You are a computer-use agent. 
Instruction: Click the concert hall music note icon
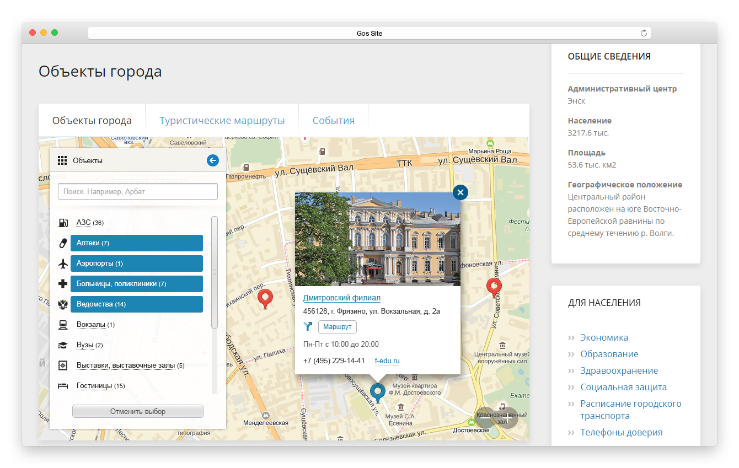502,407
